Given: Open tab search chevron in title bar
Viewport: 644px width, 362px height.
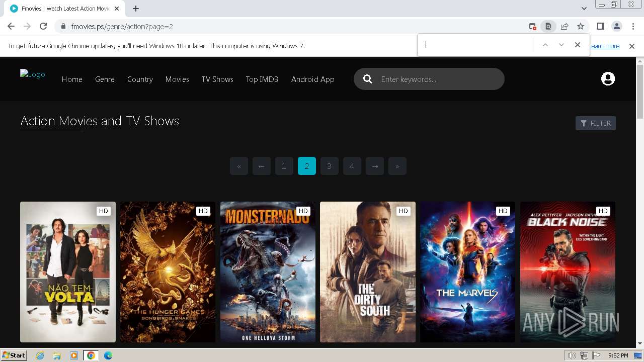Looking at the screenshot, I should (584, 9).
